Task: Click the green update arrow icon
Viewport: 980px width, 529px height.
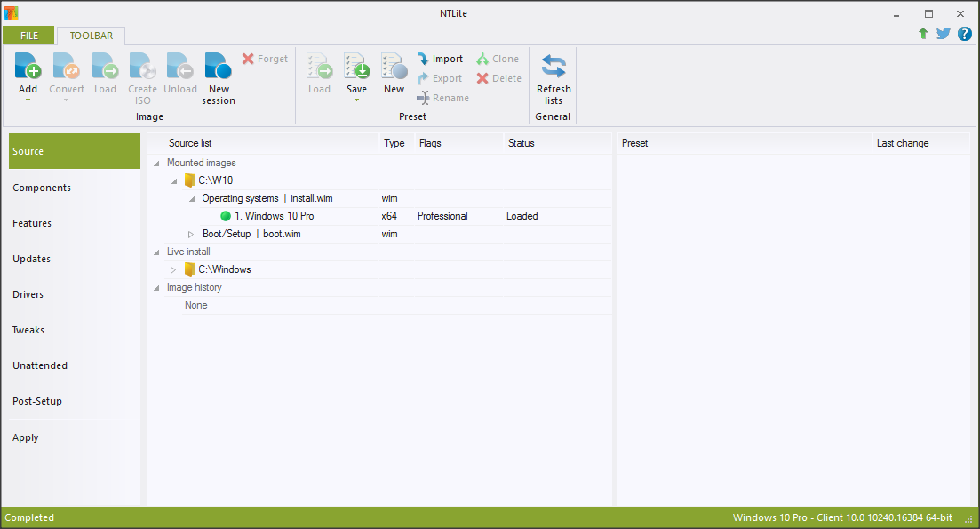Action: (x=923, y=34)
